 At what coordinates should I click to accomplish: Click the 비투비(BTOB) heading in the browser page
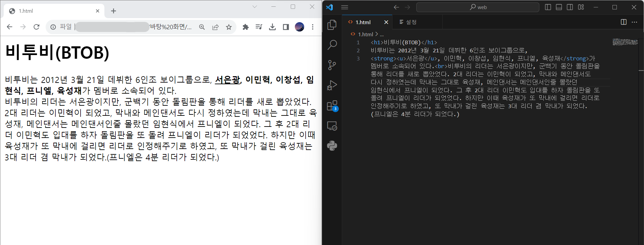click(57, 52)
